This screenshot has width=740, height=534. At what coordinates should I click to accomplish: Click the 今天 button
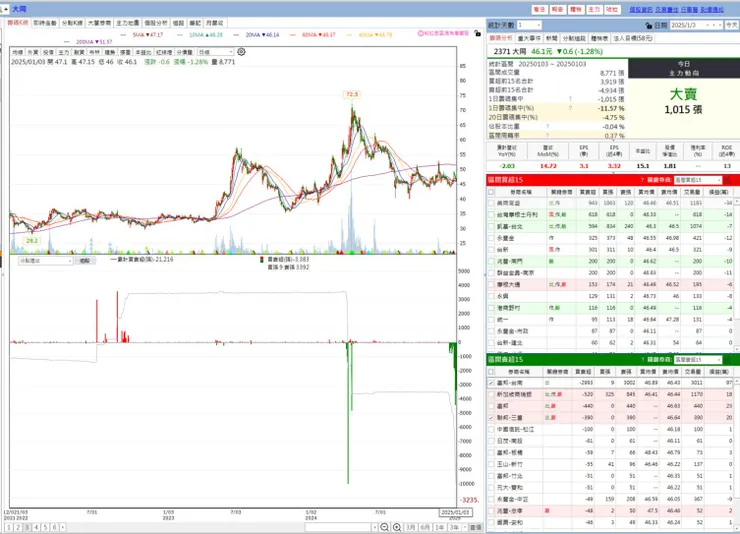coord(732,25)
